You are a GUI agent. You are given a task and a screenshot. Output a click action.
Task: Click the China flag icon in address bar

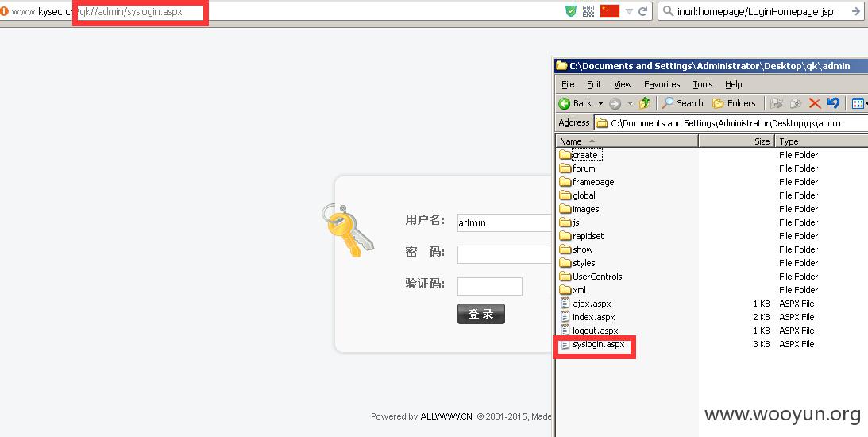coord(609,11)
